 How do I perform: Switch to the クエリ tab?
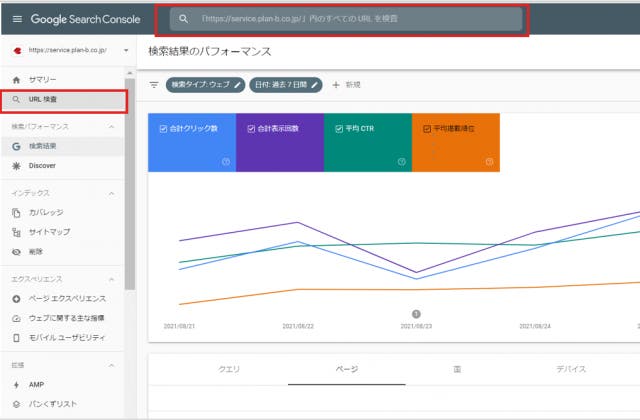tap(229, 369)
